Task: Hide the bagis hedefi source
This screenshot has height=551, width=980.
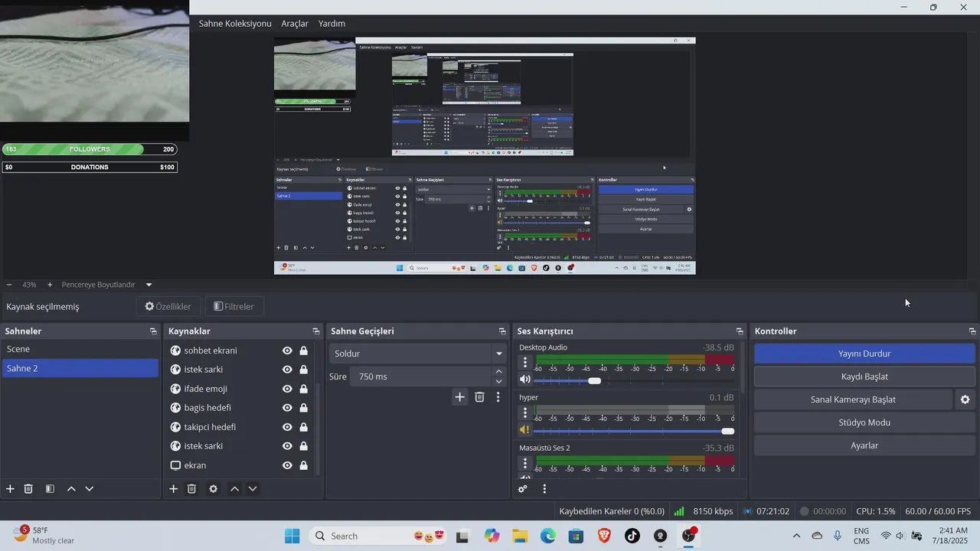Action: [x=287, y=408]
